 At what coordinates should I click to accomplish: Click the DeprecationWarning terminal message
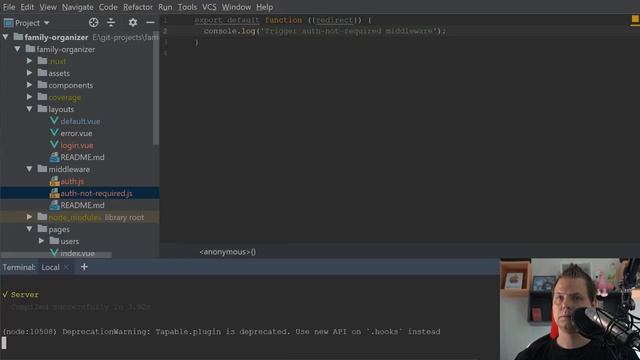(221, 331)
